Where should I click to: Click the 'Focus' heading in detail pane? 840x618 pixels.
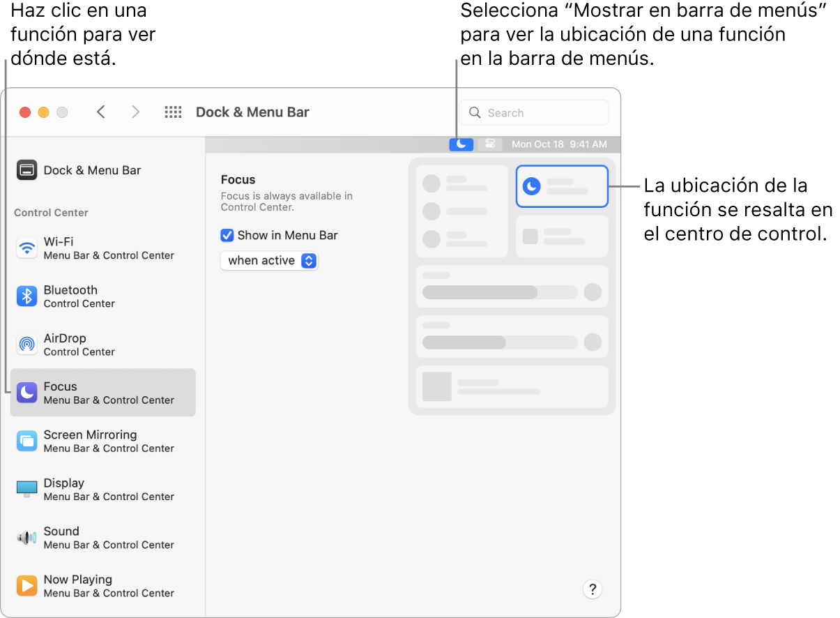pos(238,179)
